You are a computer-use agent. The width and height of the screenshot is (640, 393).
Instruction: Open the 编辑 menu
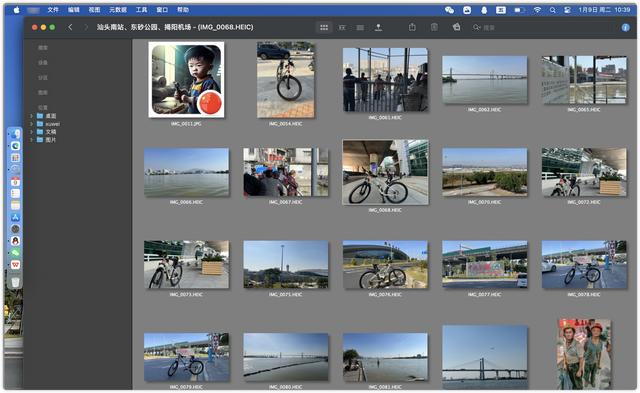73,10
